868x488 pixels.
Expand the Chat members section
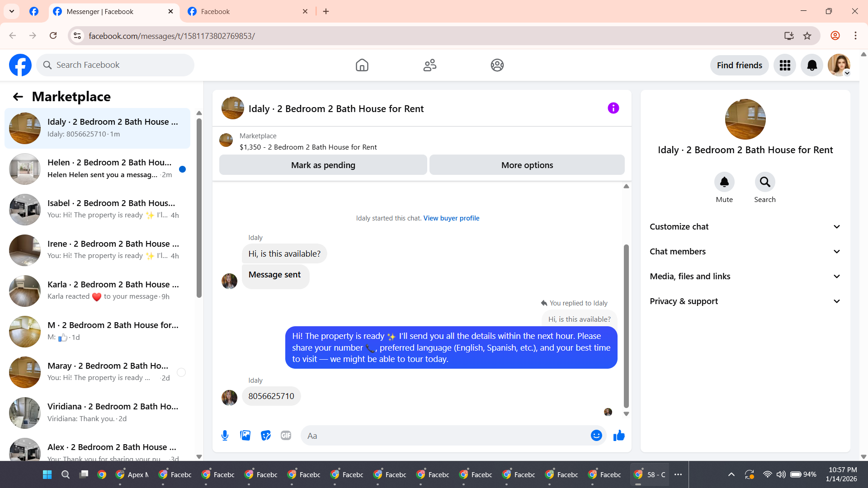coord(745,252)
